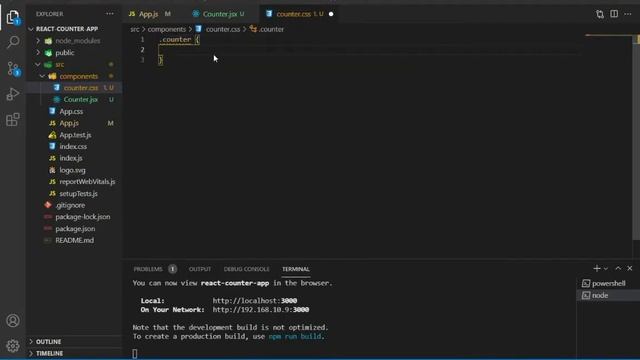Create a new terminal with plus icon

597,268
